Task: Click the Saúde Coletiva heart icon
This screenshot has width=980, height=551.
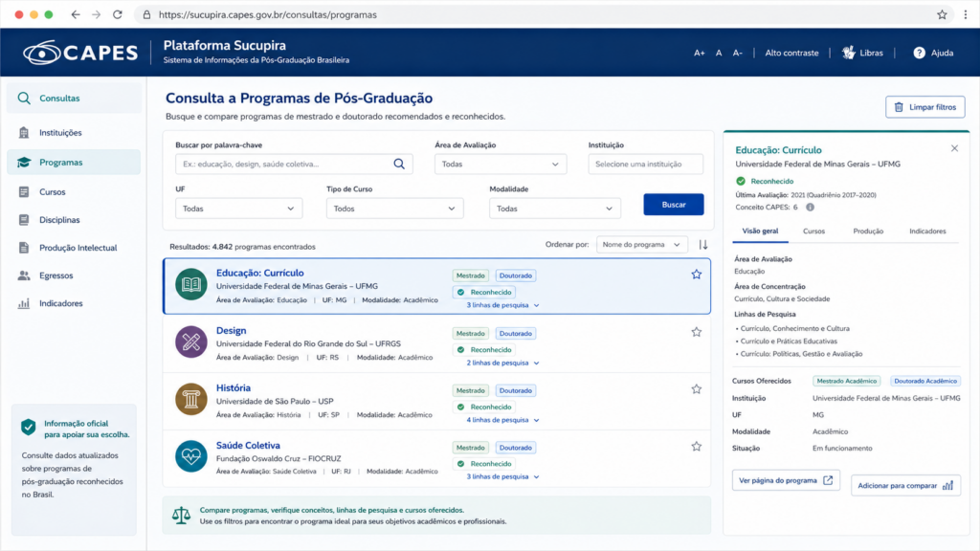Action: click(191, 456)
